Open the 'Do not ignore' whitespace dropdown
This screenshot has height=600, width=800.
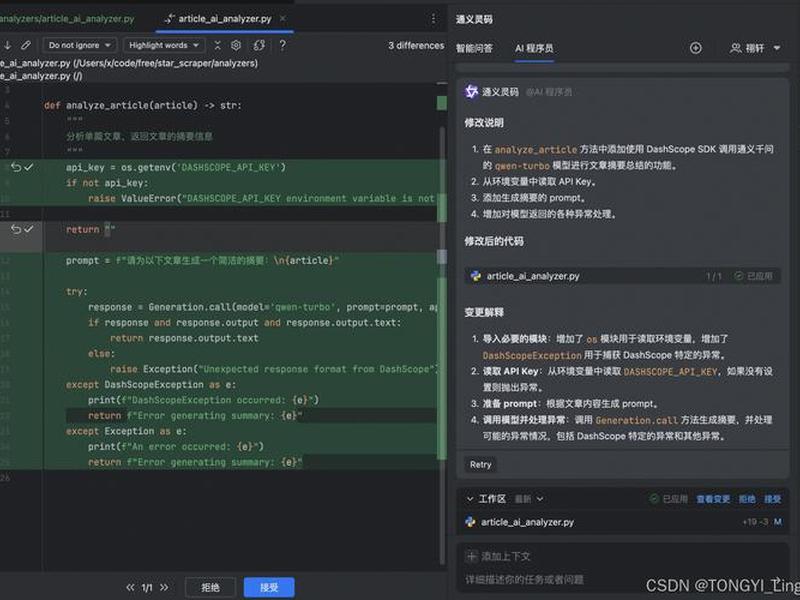(80, 45)
